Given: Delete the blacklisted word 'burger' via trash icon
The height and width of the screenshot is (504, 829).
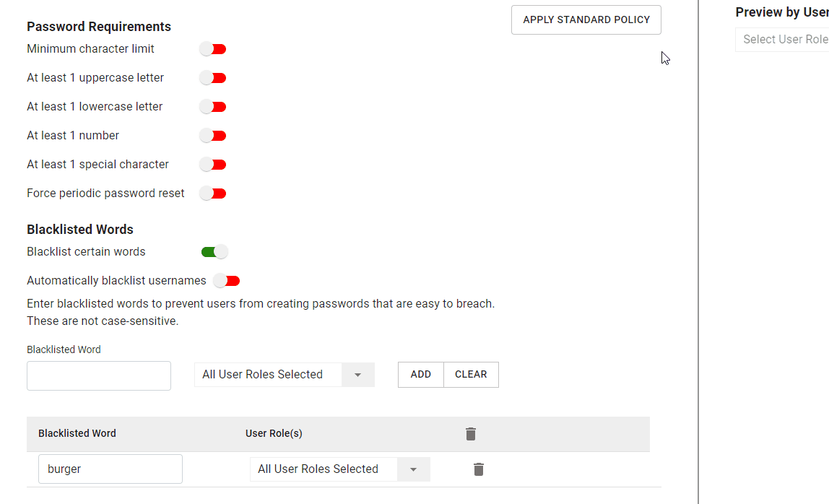Looking at the screenshot, I should coord(478,469).
